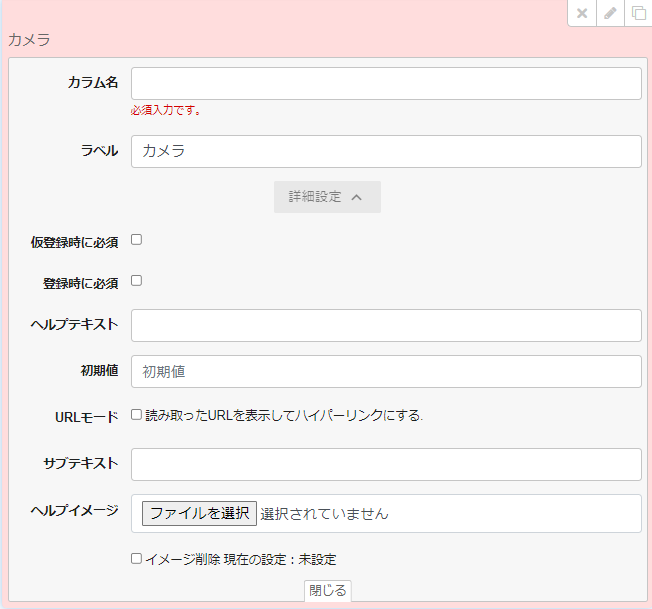Click the pencil edit icon
The height and width of the screenshot is (609, 652).
610,13
